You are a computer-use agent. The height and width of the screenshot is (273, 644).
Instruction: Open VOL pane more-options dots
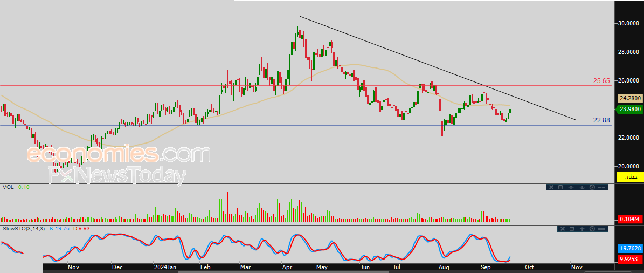601,187
